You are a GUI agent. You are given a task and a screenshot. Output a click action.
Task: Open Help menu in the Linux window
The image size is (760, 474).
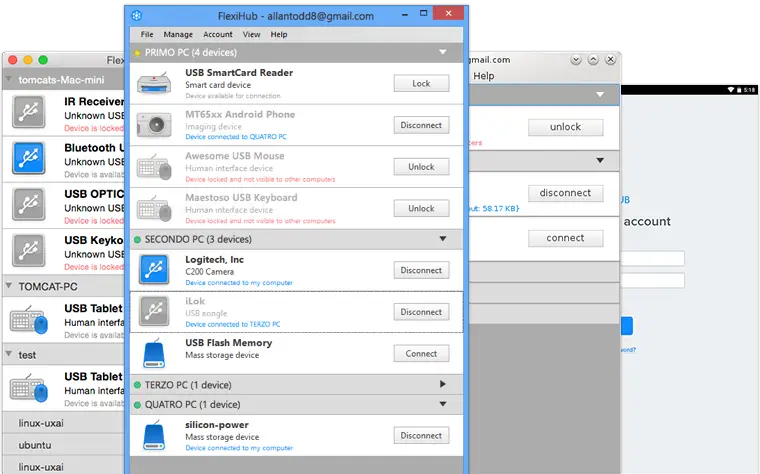[x=484, y=76]
